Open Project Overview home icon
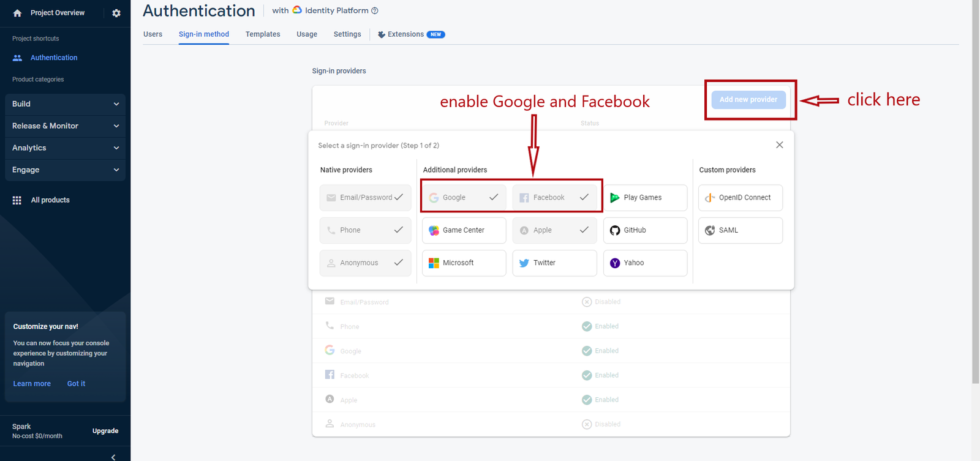Viewport: 980px width, 461px height. (17, 13)
